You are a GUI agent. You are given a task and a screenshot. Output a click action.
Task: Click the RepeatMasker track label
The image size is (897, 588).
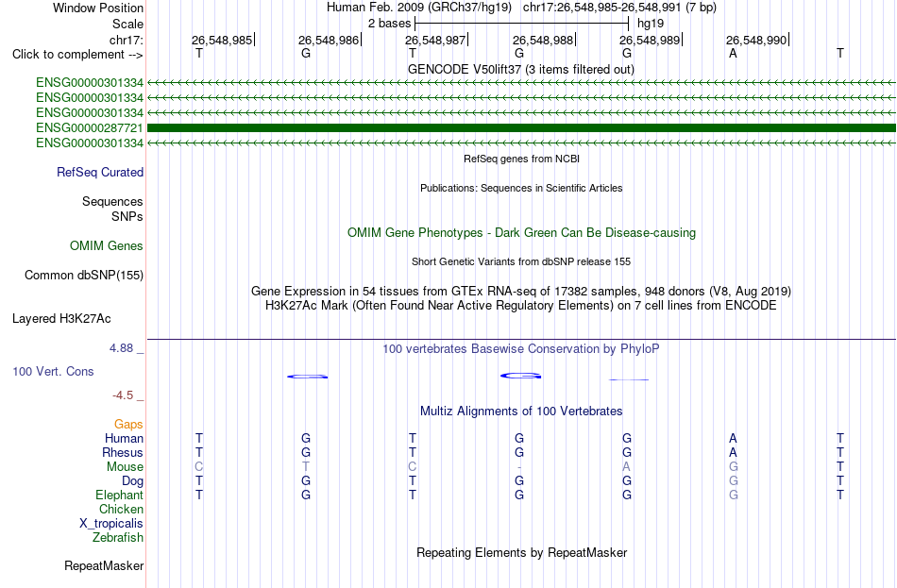[104, 565]
